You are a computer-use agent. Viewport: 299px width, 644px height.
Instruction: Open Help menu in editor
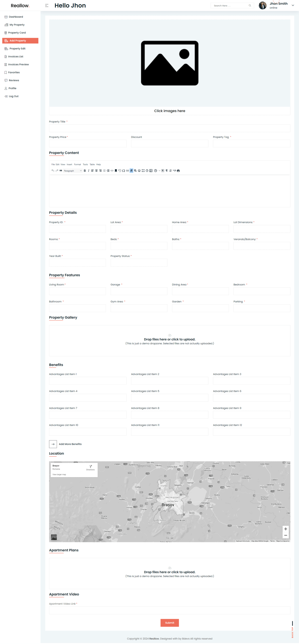98,165
